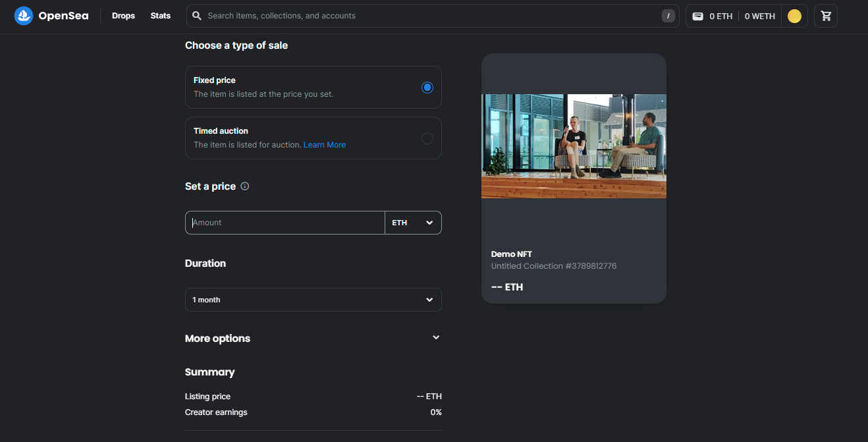Click the info icon beside Set a price

[245, 186]
